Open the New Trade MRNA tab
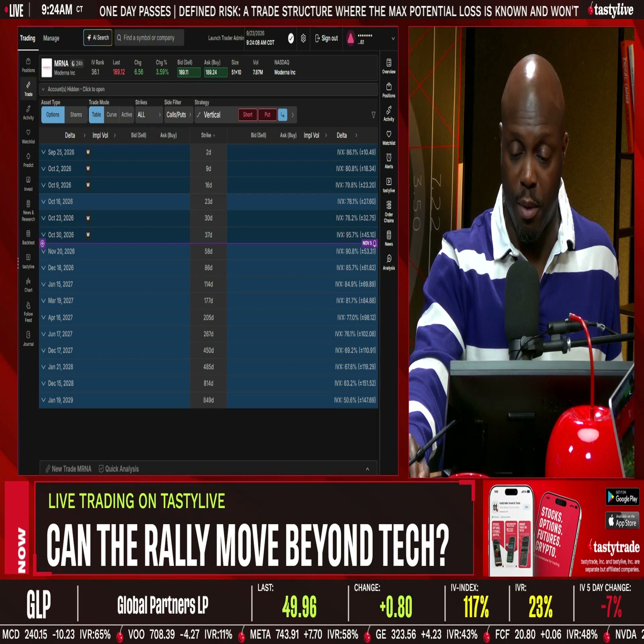 (68, 469)
